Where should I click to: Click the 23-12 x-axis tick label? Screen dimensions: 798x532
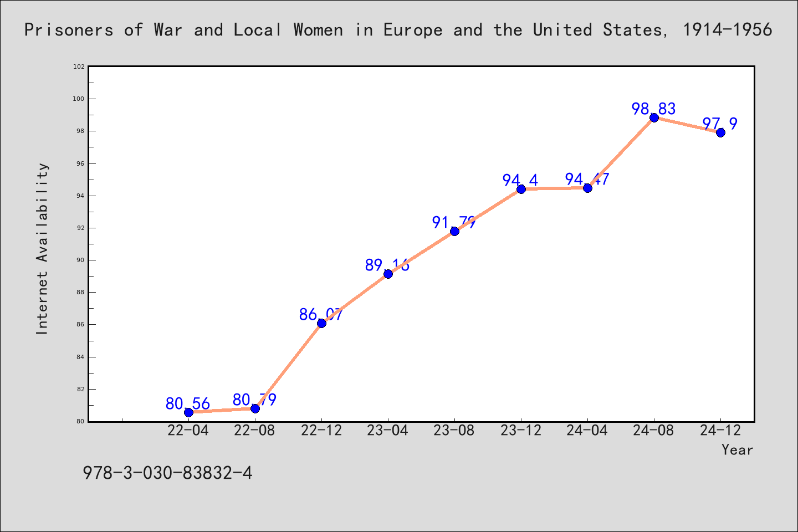point(521,431)
